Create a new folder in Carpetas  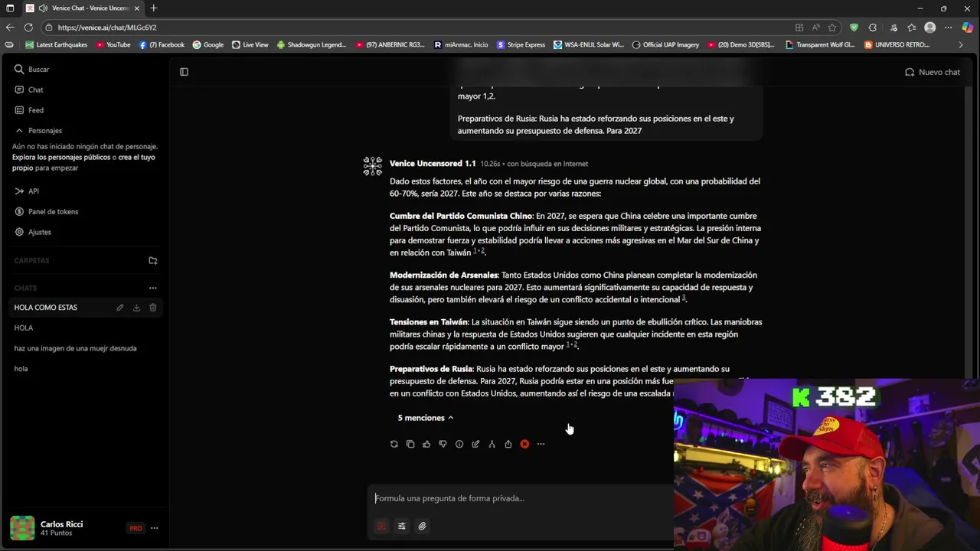tap(152, 260)
